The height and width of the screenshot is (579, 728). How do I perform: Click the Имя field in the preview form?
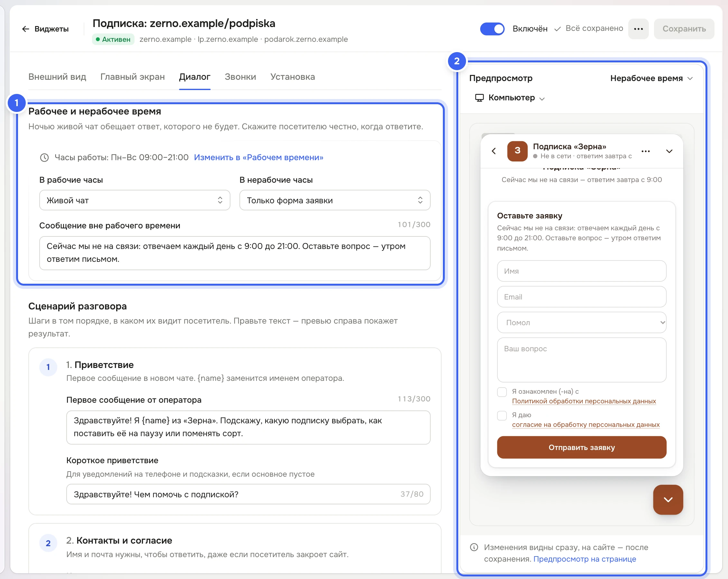coord(582,271)
